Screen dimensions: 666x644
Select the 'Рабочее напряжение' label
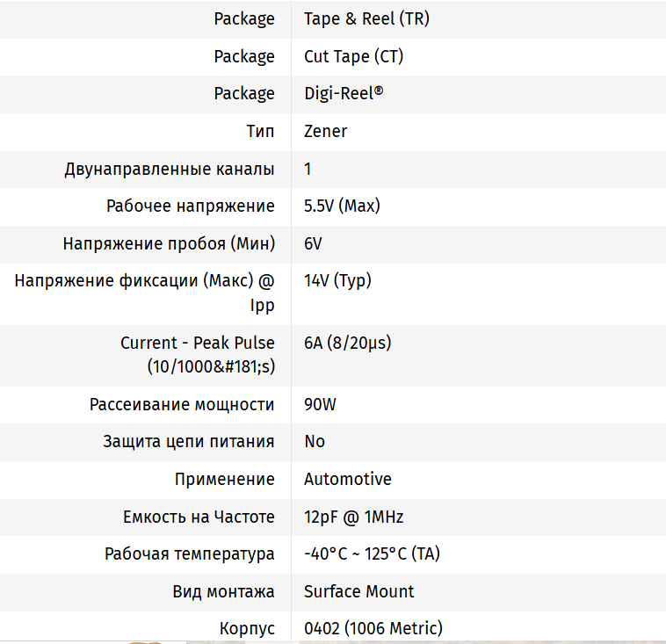tap(191, 206)
